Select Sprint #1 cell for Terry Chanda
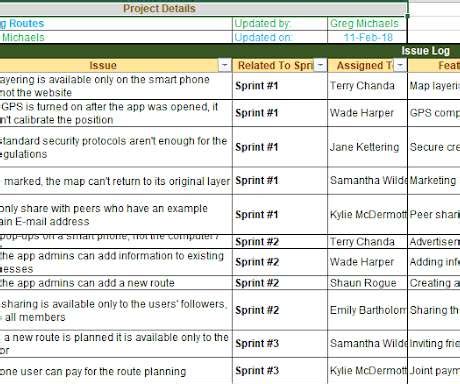This screenshot has height=384, width=460. 280,86
